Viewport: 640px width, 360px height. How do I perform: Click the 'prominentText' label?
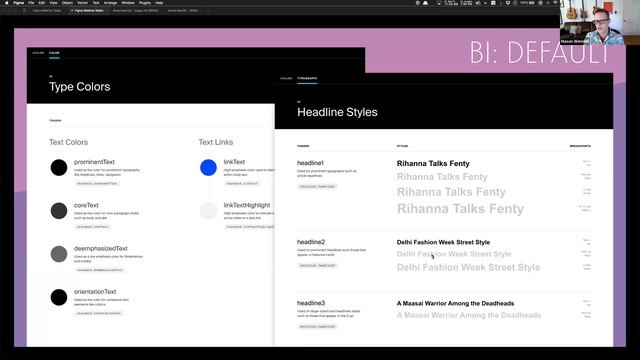pyautogui.click(x=94, y=162)
